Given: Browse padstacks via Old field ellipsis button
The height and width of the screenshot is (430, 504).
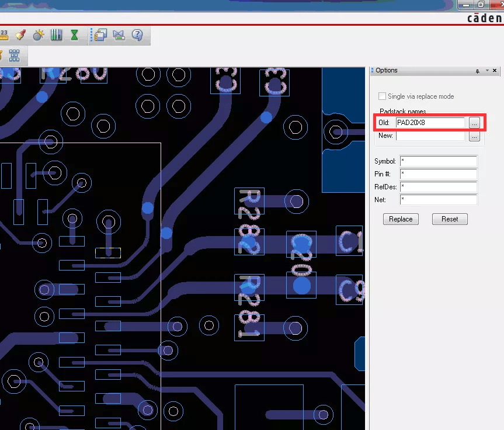Looking at the screenshot, I should point(474,123).
